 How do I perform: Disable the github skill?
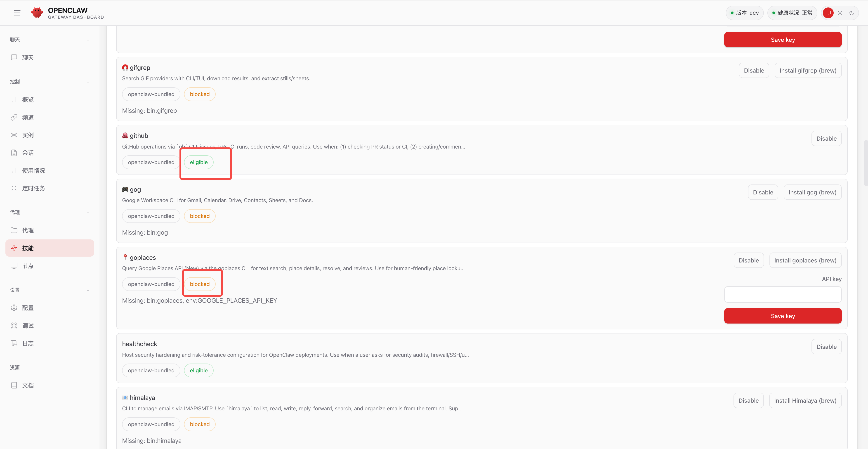(826, 139)
